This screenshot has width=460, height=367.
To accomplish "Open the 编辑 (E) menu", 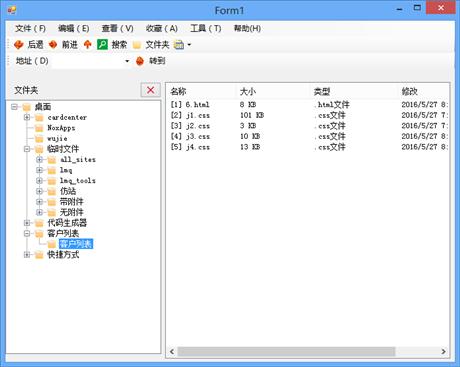I will [74, 29].
